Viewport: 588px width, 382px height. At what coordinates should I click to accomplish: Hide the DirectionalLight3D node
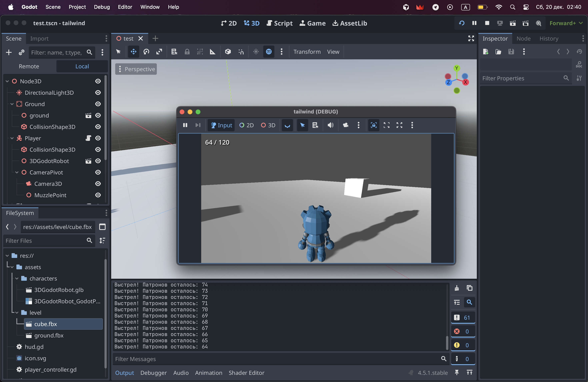[x=98, y=93]
